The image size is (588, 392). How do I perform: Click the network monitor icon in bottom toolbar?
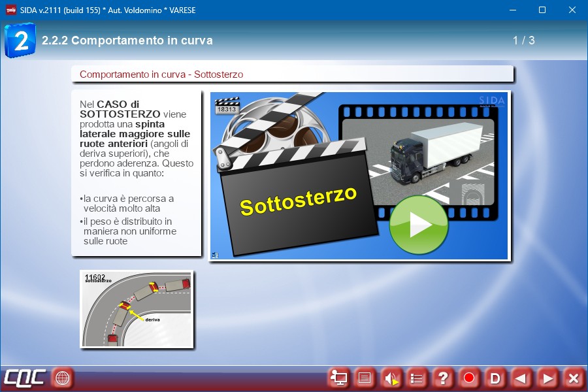point(338,378)
